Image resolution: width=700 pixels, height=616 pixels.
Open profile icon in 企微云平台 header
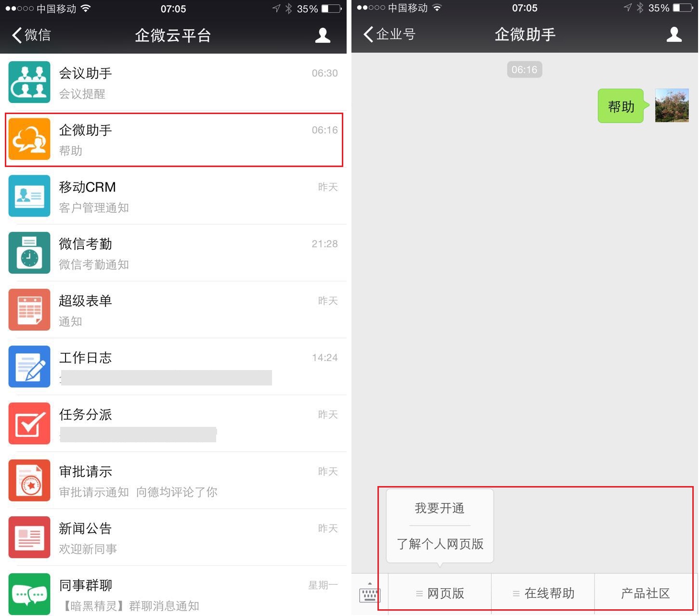[x=323, y=35]
